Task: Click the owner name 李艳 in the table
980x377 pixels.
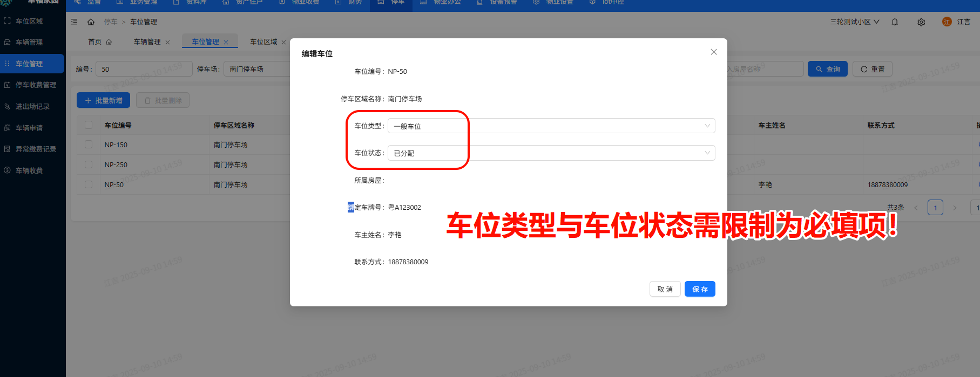Action: tap(765, 184)
